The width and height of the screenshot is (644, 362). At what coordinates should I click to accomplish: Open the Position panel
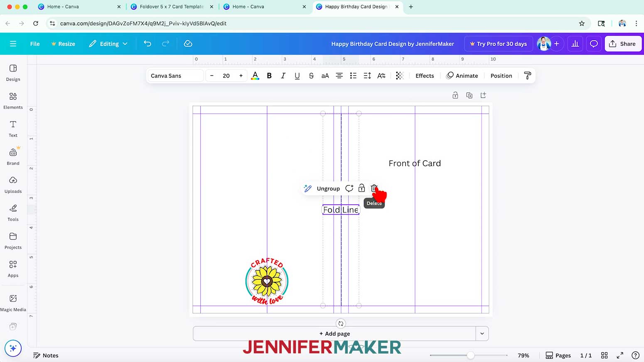pyautogui.click(x=501, y=76)
